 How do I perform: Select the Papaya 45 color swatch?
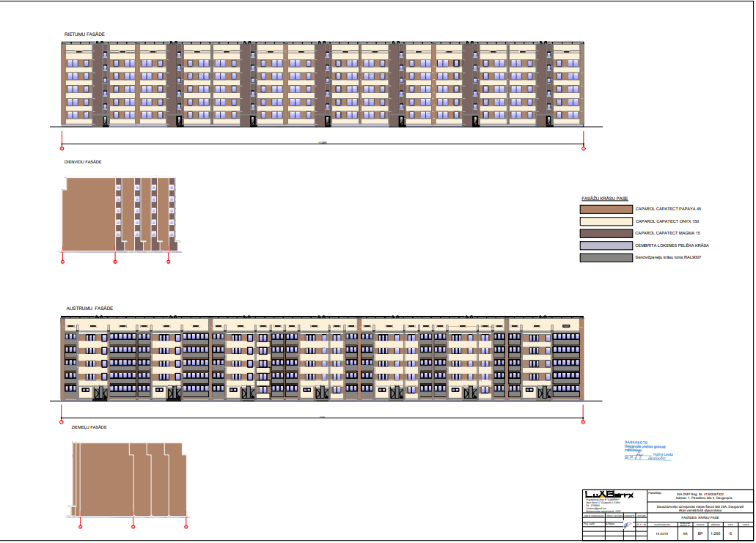pos(605,209)
